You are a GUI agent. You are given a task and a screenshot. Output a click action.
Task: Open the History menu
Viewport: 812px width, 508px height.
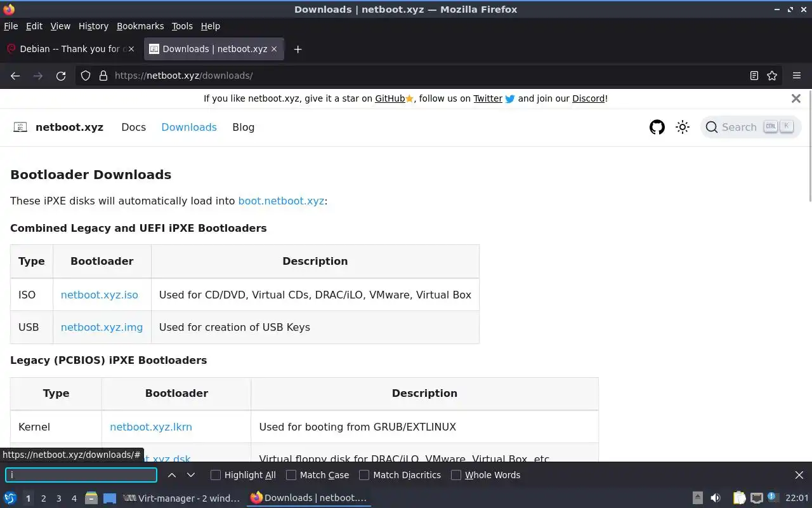click(x=93, y=26)
